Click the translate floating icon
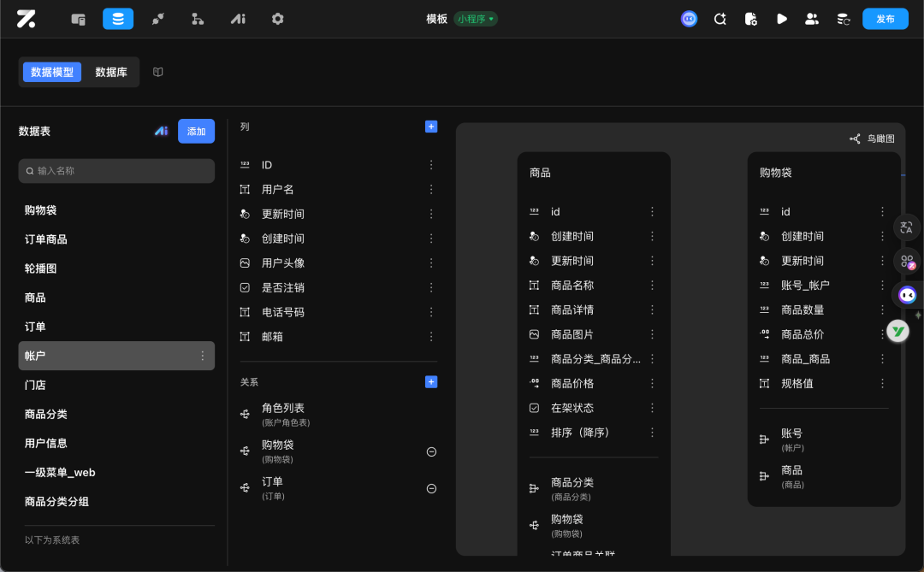 (906, 227)
